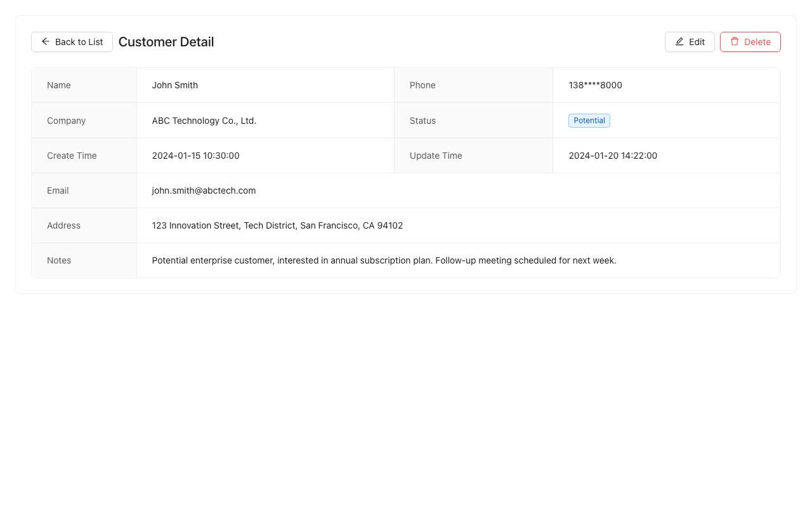Click the Update Time value 2024-01-20
This screenshot has width=812, height=508.
(x=613, y=156)
